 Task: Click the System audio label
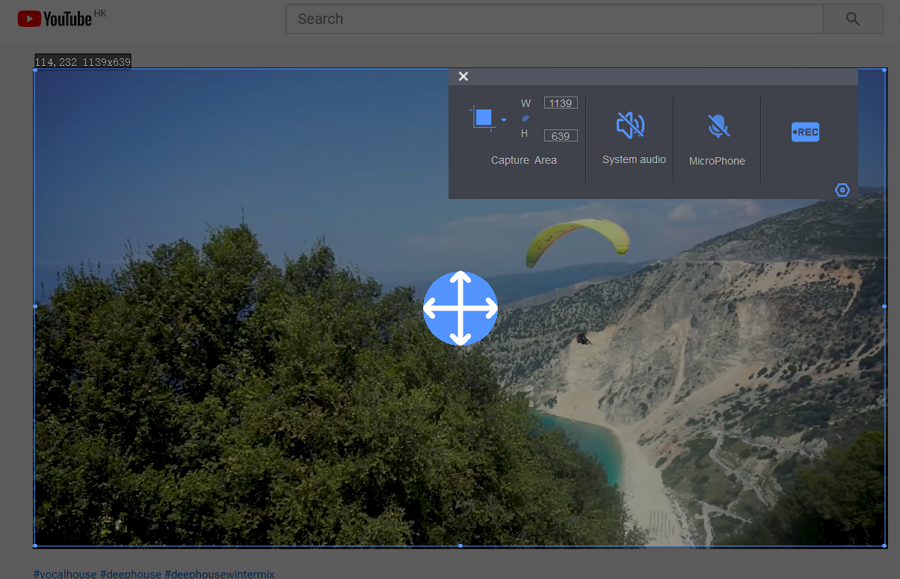(x=634, y=160)
